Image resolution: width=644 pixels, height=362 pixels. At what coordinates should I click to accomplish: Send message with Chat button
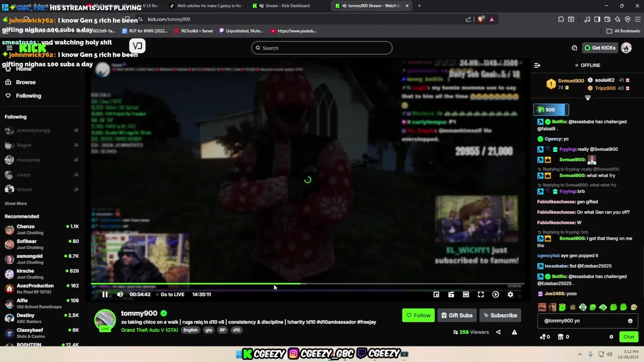coord(629,337)
